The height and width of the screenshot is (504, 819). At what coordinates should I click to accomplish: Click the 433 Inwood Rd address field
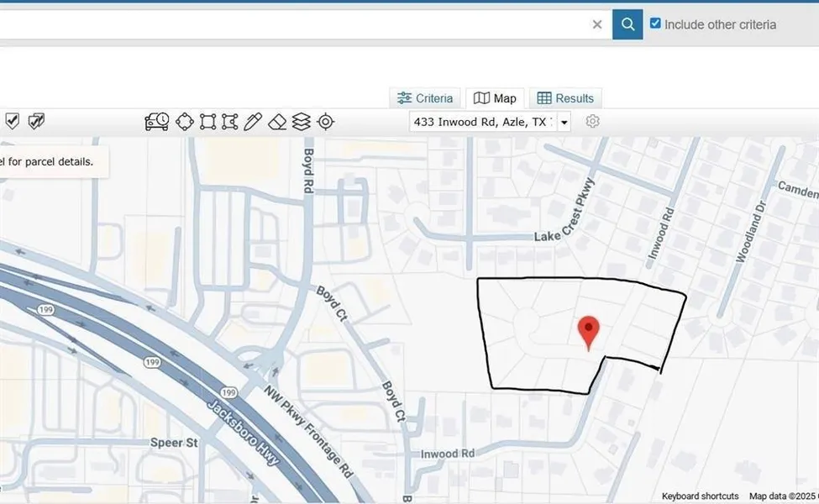click(482, 122)
